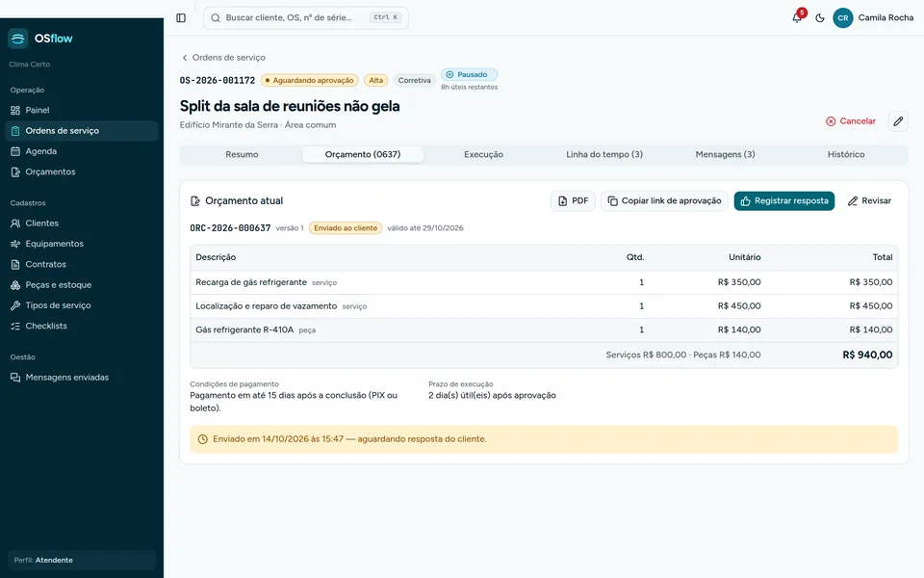Image resolution: width=924 pixels, height=578 pixels.
Task: Open Equipamentos in the sidebar
Action: point(81,244)
